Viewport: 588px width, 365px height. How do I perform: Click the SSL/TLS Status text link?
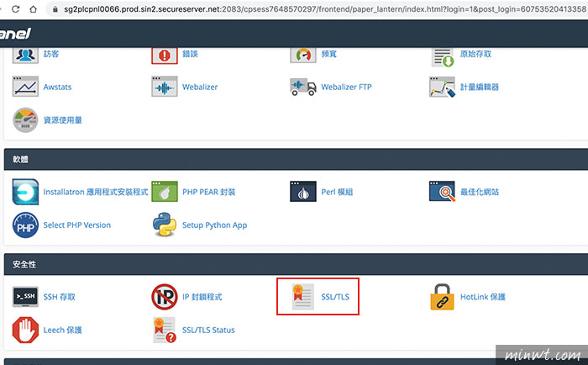[208, 330]
